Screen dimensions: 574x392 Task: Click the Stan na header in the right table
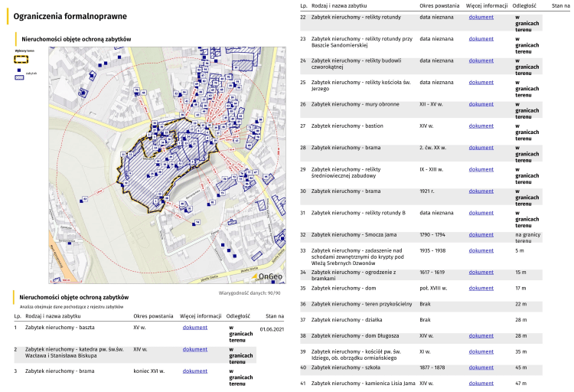coord(561,6)
